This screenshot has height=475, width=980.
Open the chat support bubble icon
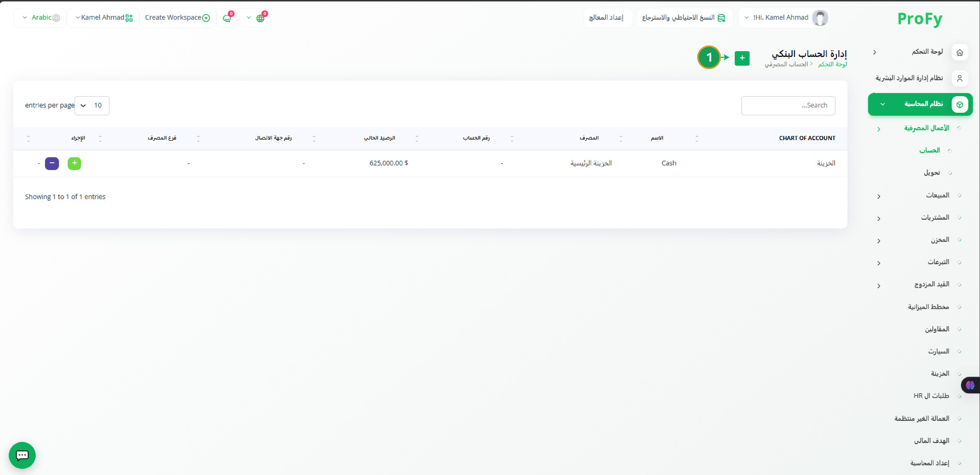click(x=22, y=455)
